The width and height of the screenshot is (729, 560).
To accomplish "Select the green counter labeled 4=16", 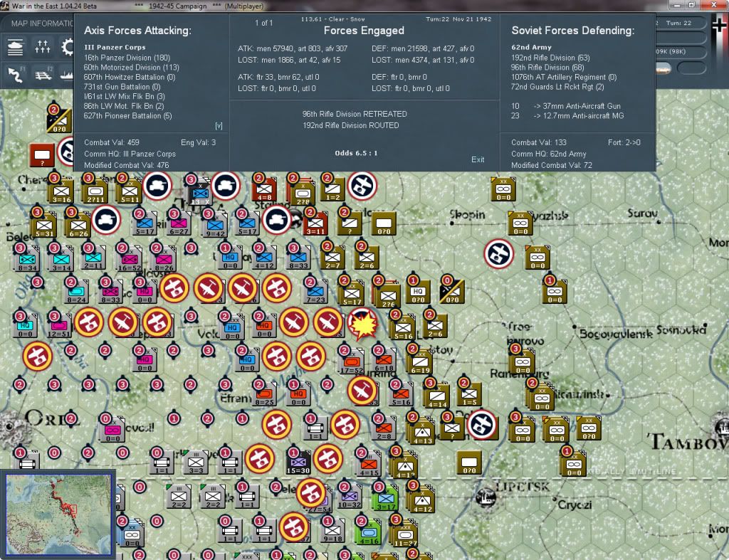I will [x=368, y=532].
